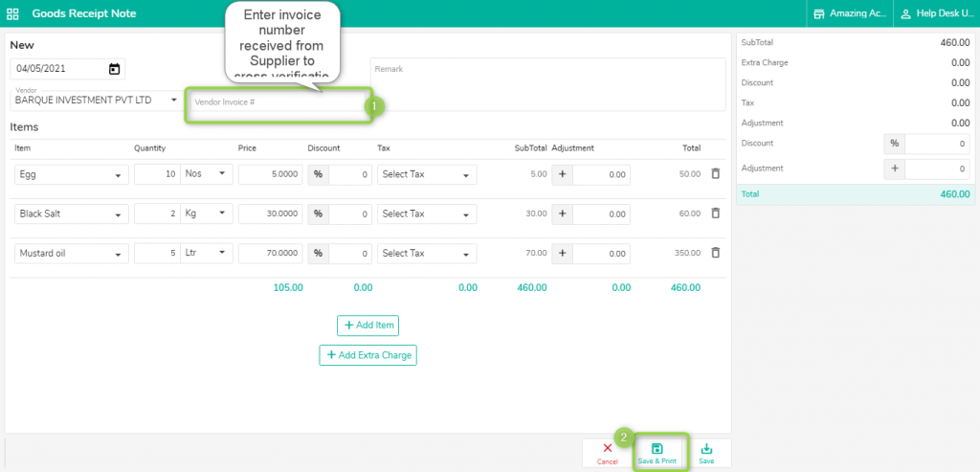The image size is (980, 472).
Task: Click the + Add Item button
Action: coord(368,326)
